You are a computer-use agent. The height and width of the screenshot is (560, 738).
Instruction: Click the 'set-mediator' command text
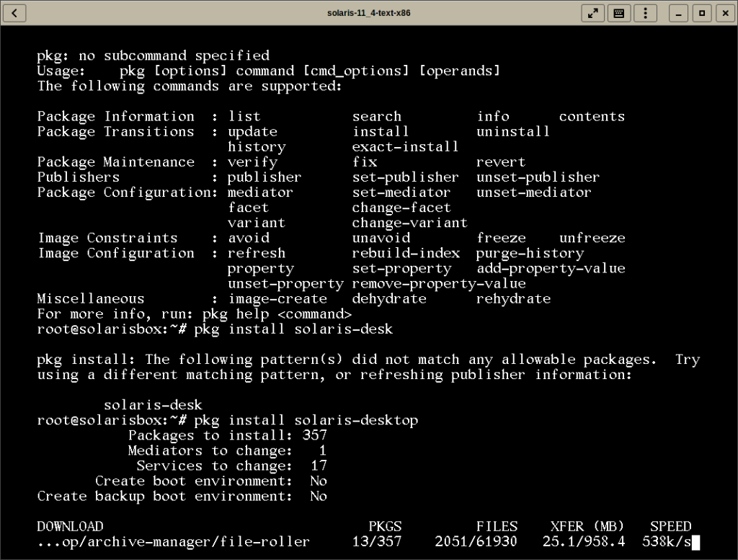[401, 192]
